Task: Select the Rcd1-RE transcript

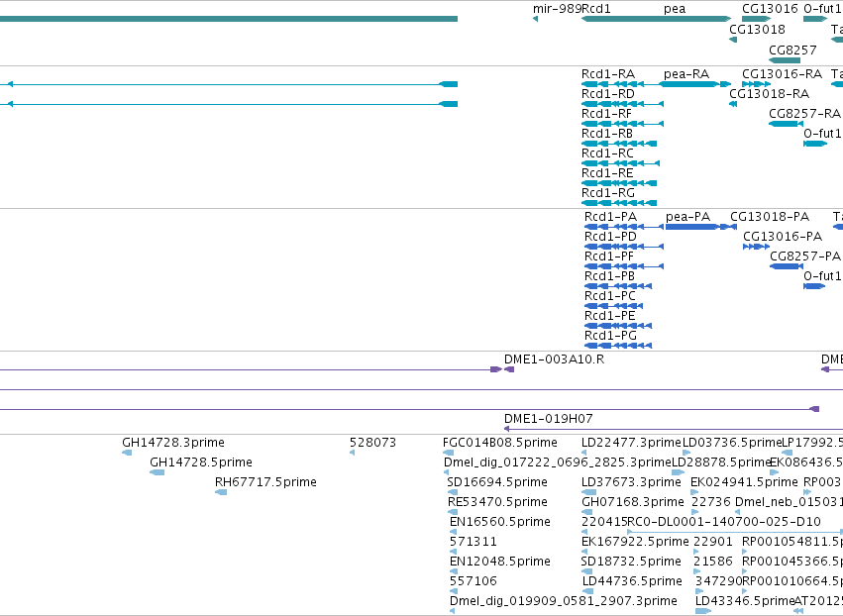Action: 607,173
